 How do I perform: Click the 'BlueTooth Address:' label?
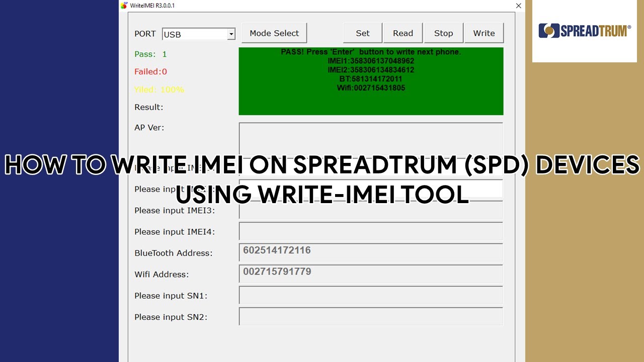174,253
